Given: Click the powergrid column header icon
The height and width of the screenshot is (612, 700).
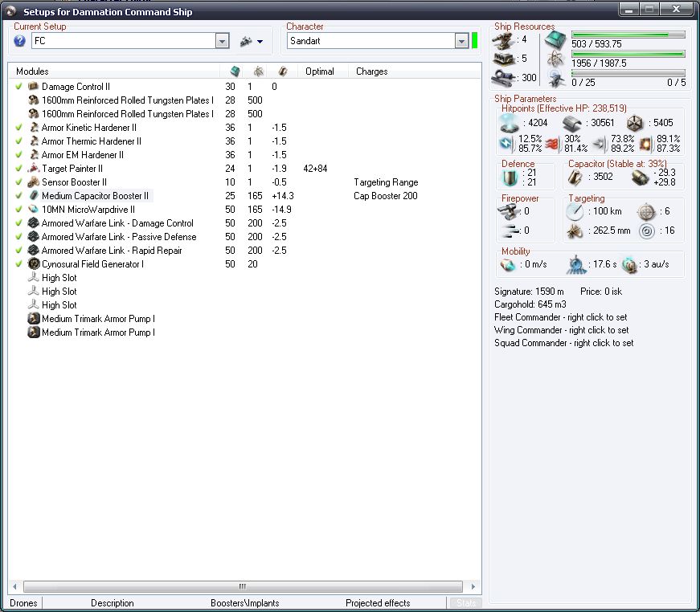Looking at the screenshot, I should tap(259, 71).
